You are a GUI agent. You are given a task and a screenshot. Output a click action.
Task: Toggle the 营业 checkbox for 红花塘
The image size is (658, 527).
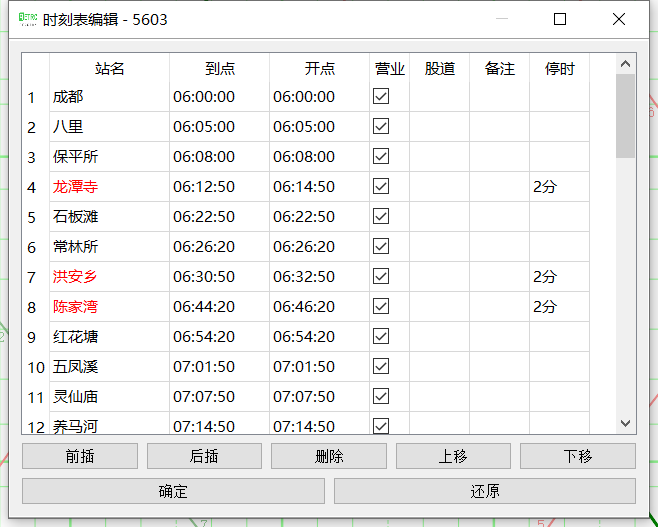(x=381, y=336)
